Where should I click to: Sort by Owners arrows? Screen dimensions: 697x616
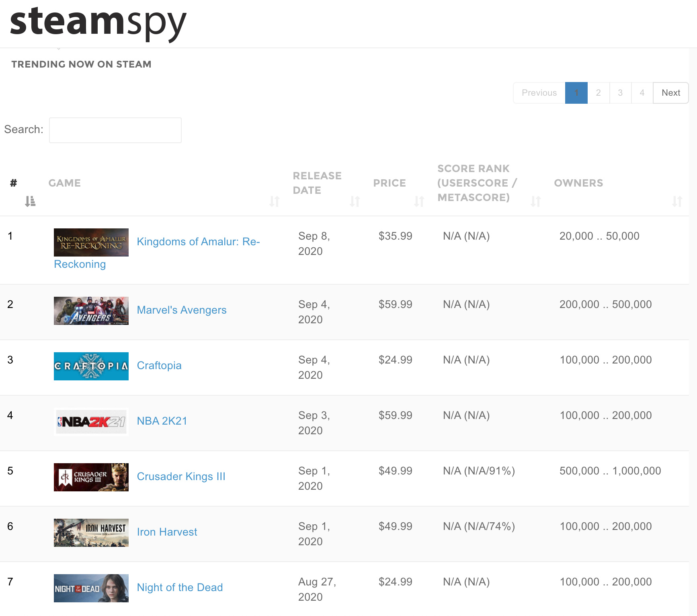[677, 201]
